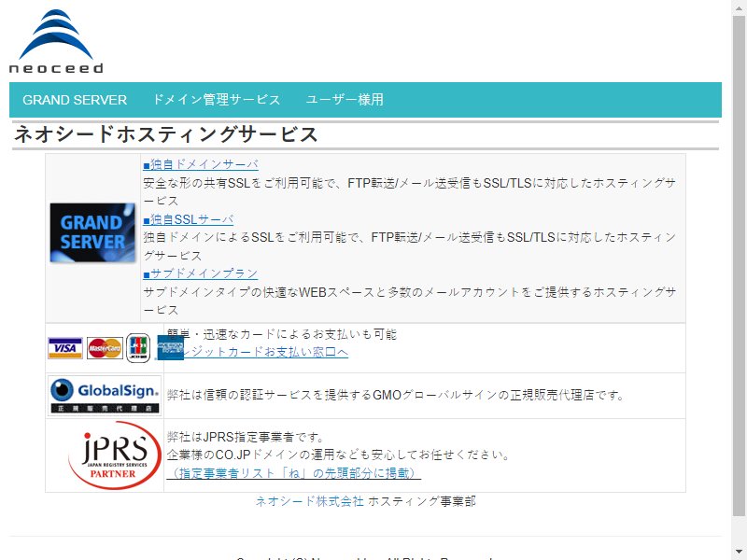Click the 企業様のCO.JPドメイン text line

[338, 455]
